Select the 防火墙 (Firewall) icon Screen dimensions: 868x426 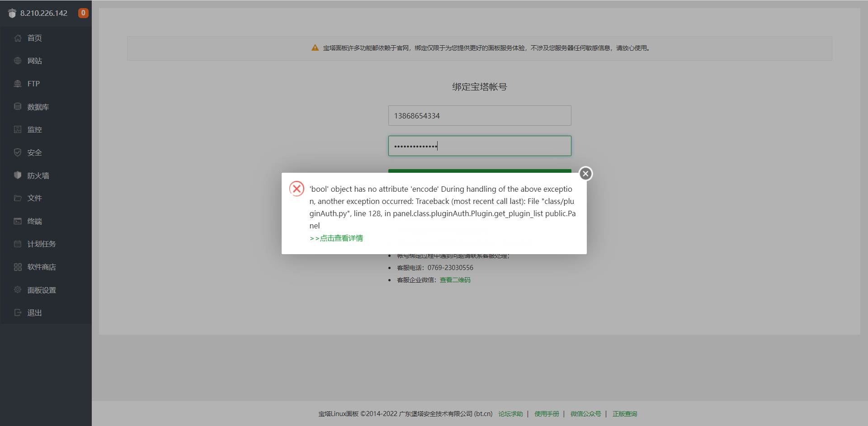pyautogui.click(x=18, y=175)
